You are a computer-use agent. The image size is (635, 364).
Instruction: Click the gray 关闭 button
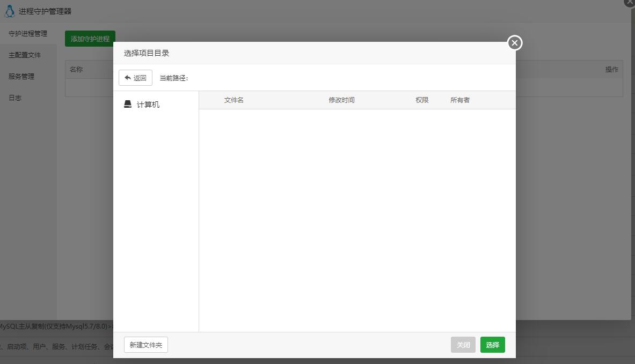[x=463, y=345]
